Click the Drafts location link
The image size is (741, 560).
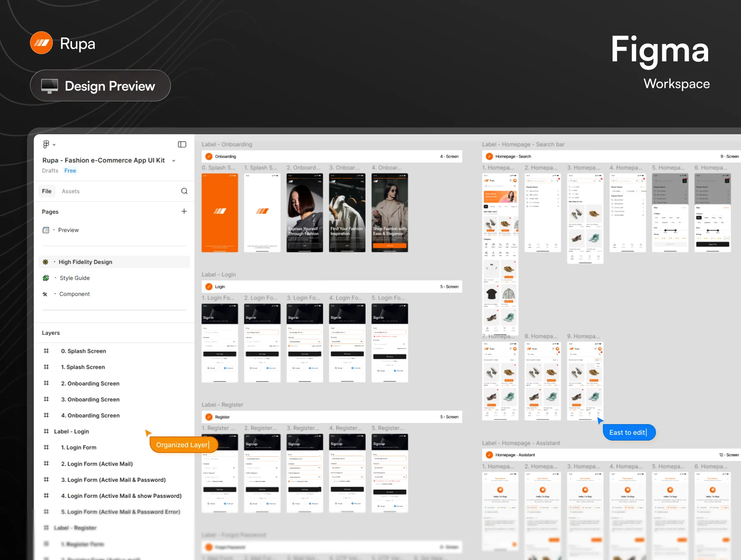click(x=50, y=170)
